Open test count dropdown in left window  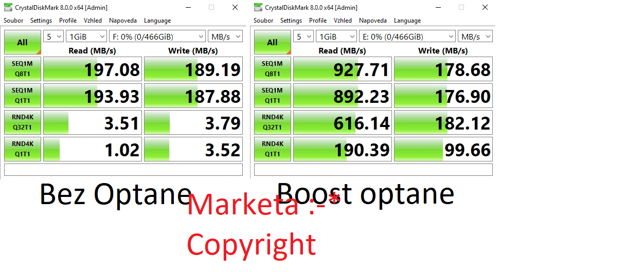click(53, 37)
